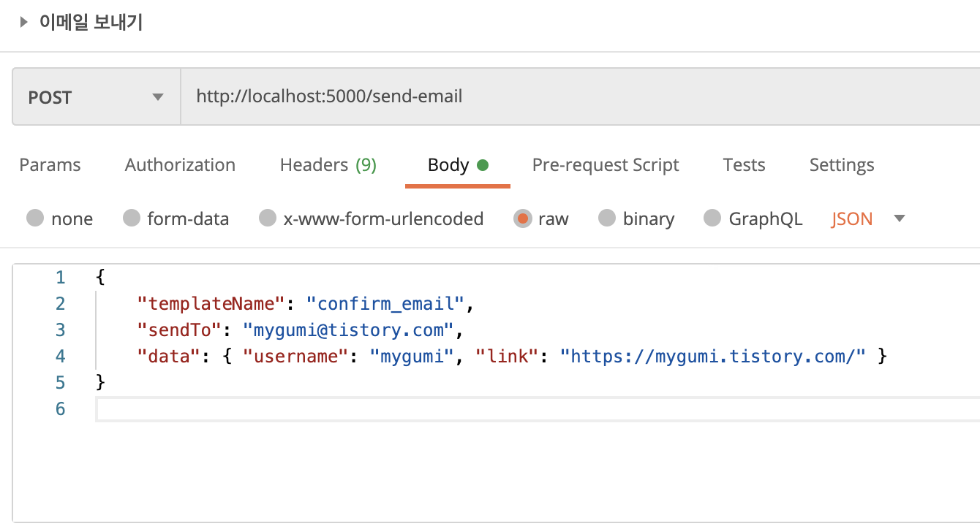Select the GraphQL body type

click(712, 218)
